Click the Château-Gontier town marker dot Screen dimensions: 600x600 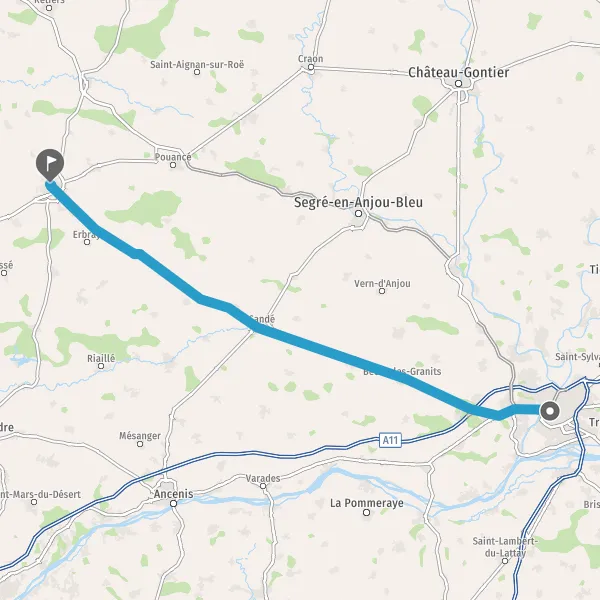point(458,84)
